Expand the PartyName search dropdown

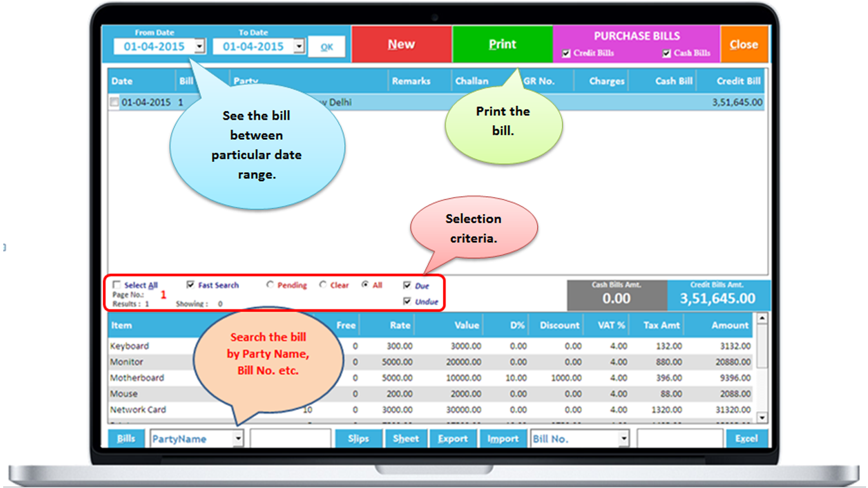pyautogui.click(x=238, y=438)
